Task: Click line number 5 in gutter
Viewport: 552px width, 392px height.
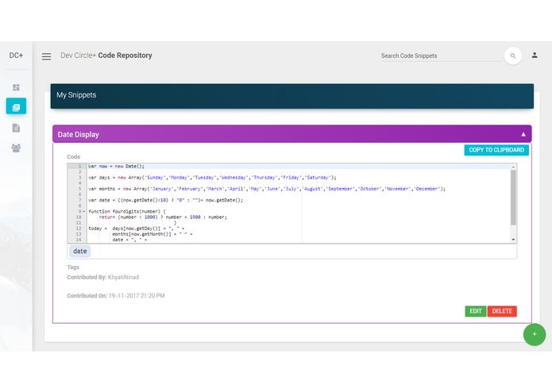Action: [80, 189]
